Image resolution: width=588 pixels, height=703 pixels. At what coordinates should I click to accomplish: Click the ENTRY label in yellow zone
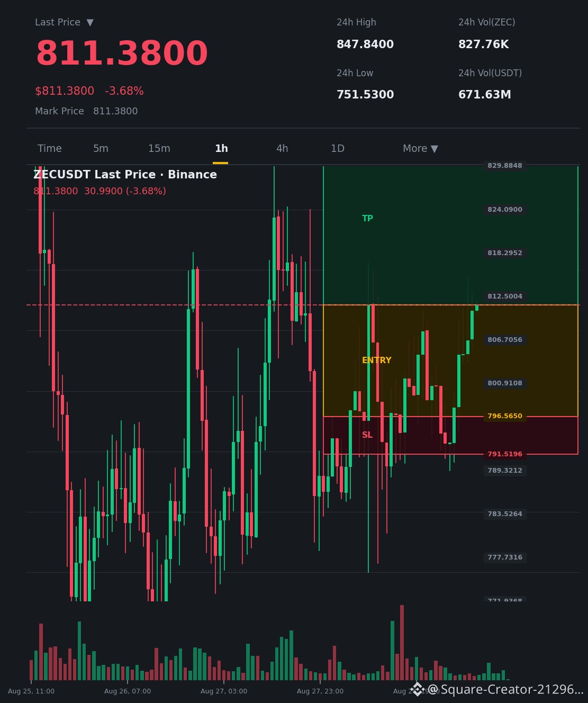[377, 360]
